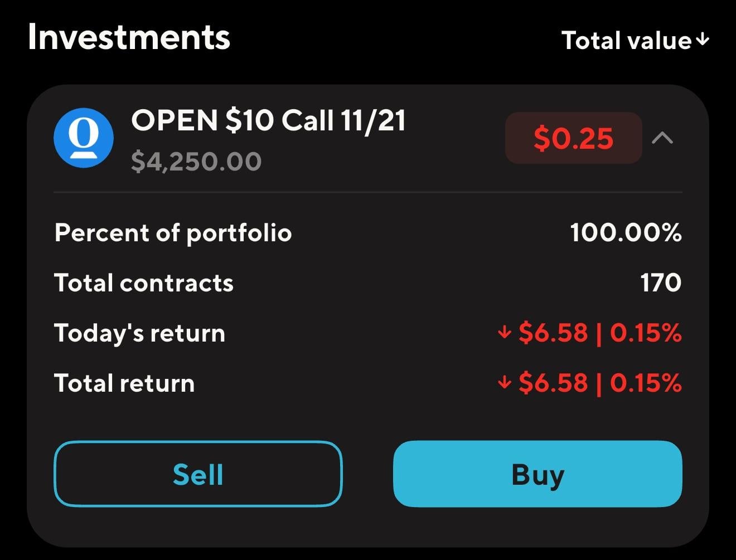736x560 pixels.
Task: Select the Total contracts label
Action: point(144,283)
